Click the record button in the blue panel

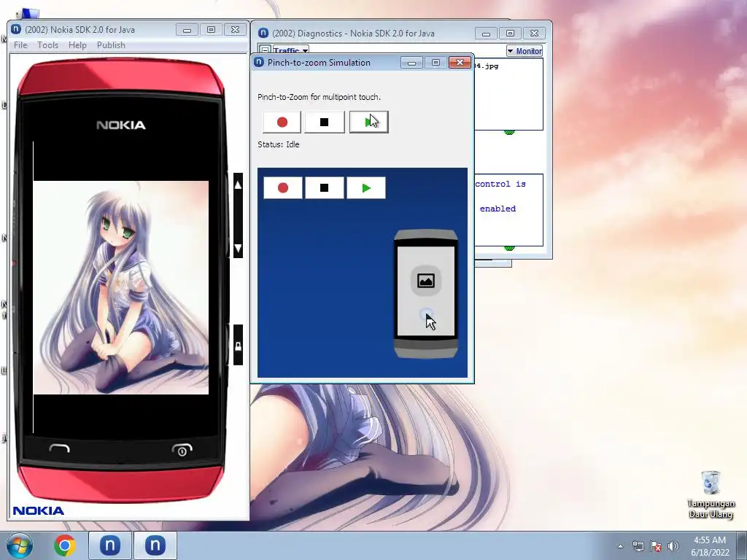tap(283, 187)
